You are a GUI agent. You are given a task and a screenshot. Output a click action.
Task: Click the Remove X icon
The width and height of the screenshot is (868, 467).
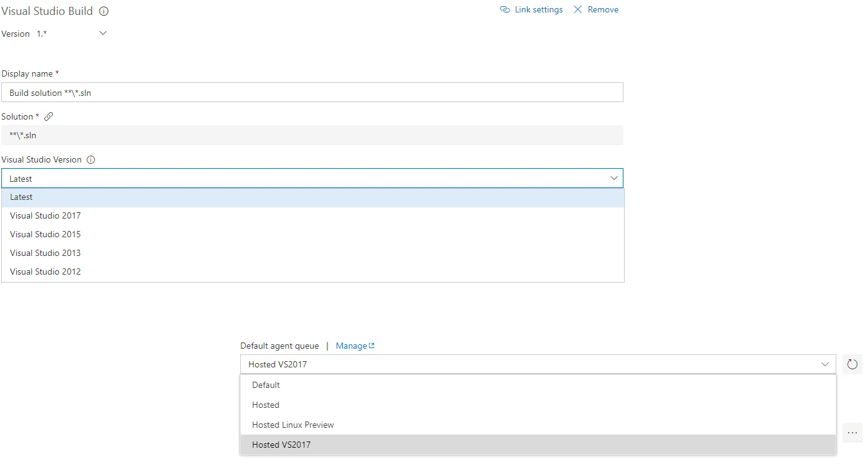(x=578, y=10)
